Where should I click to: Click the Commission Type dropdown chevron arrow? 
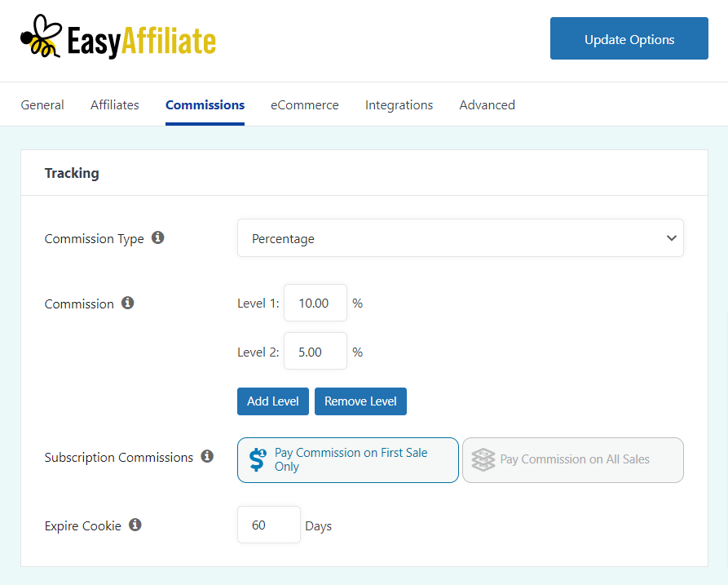point(672,238)
